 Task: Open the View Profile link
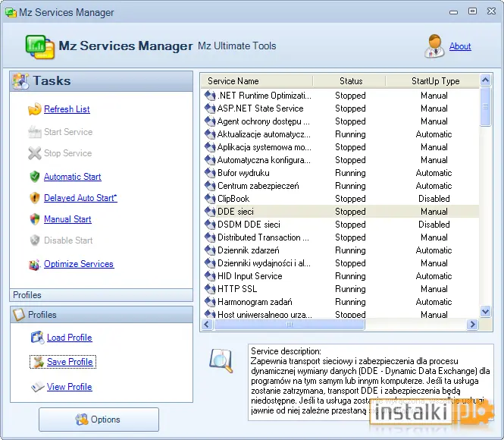tap(70, 387)
